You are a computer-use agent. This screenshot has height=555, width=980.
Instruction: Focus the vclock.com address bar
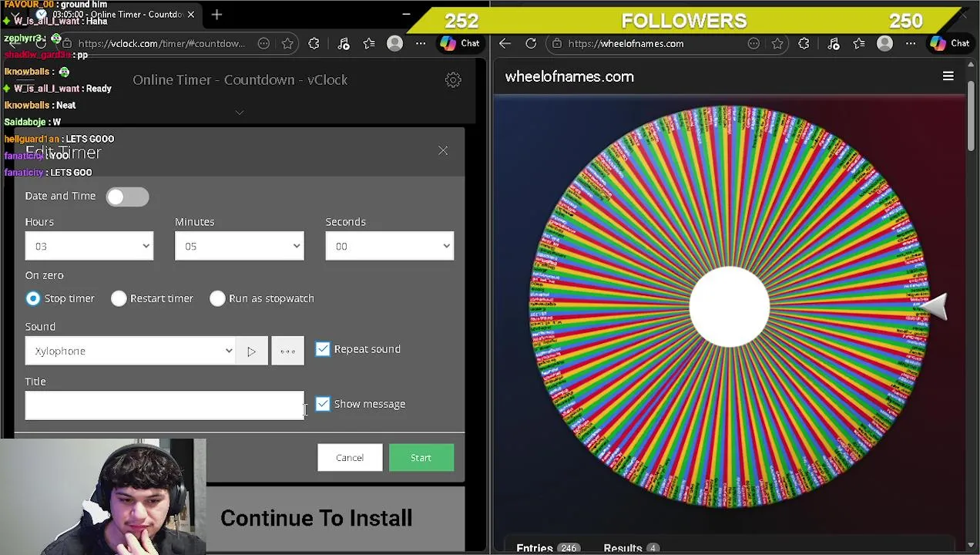point(161,43)
